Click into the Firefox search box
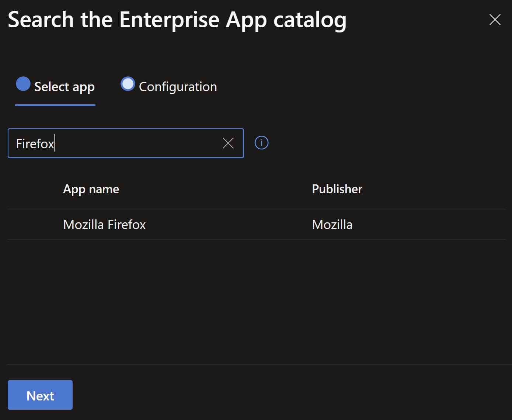Screen dimensions: 512x420 pyautogui.click(x=126, y=143)
